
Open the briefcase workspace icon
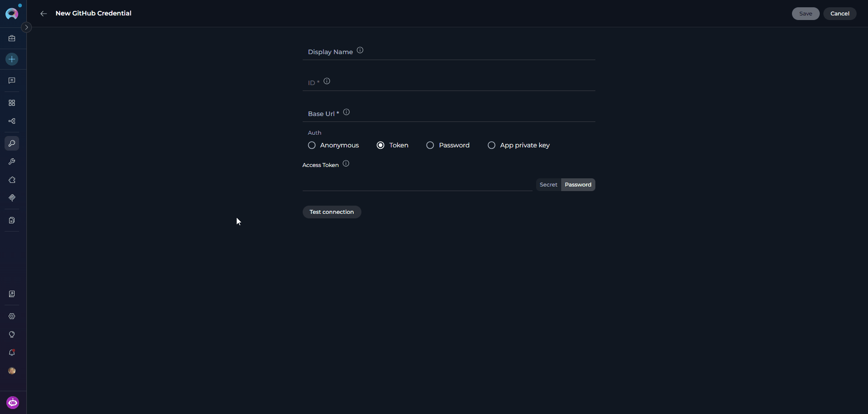12,39
